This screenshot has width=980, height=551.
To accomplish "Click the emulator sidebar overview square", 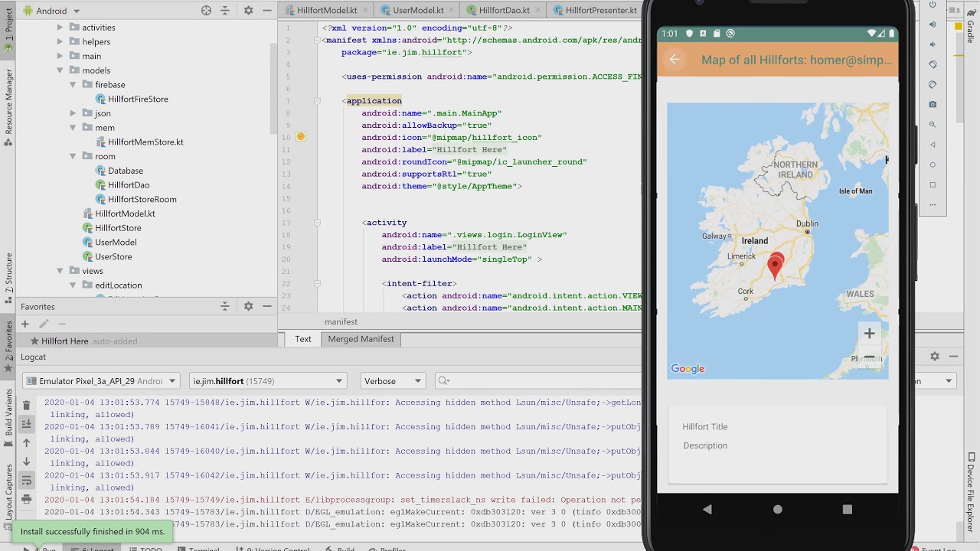I will pos(933,184).
